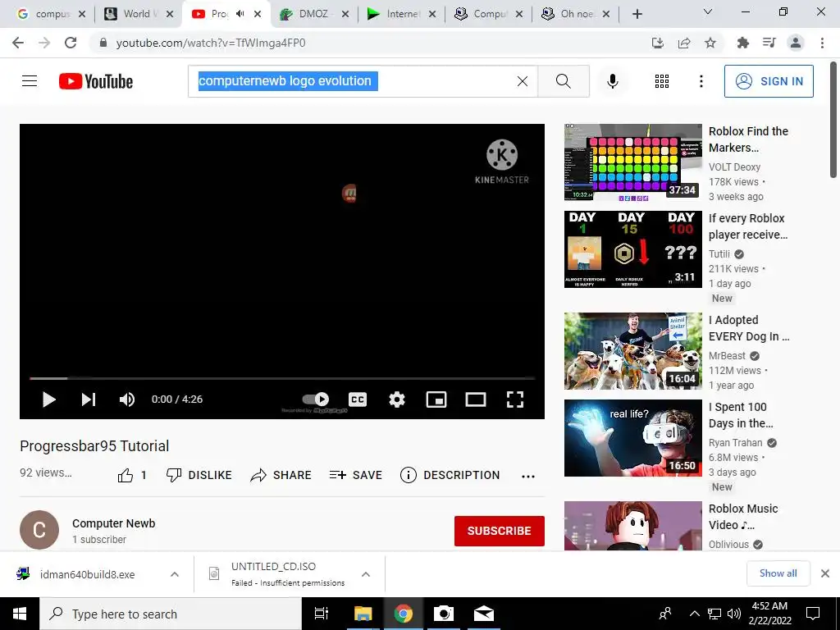
Task: Open MrBeast I Adopted EVERY Dog thumbnail
Action: click(632, 351)
